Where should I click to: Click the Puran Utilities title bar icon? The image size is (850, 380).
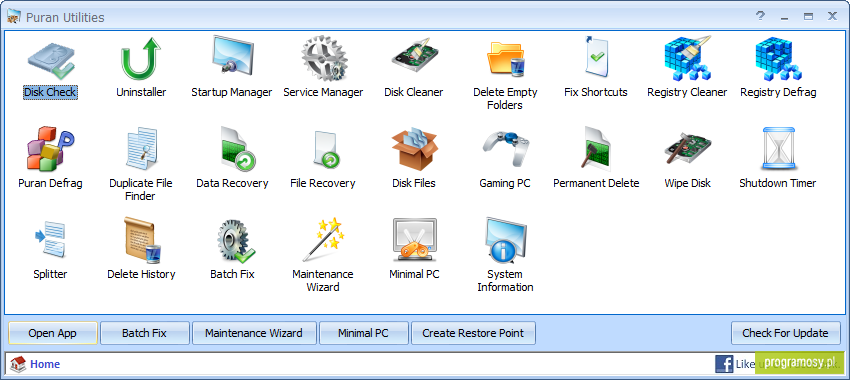14,17
